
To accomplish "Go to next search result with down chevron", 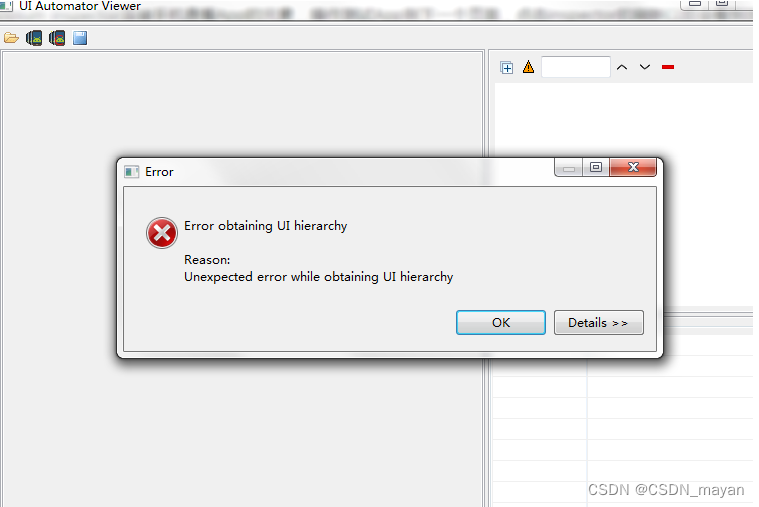I will coord(645,67).
